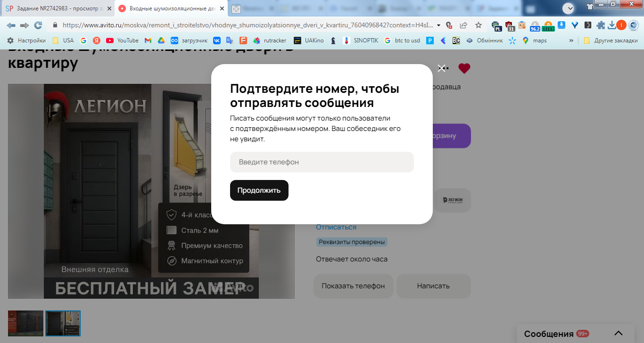Click the 'Показать телефон' button
The width and height of the screenshot is (644, 343).
tap(353, 286)
